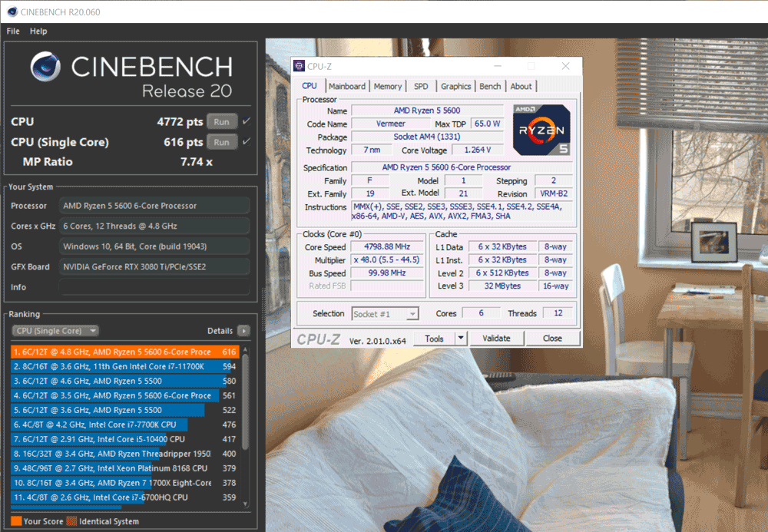
Task: Select ranking row 3, Ryzen 5 5500 at 4.6 GHz
Action: 125,381
